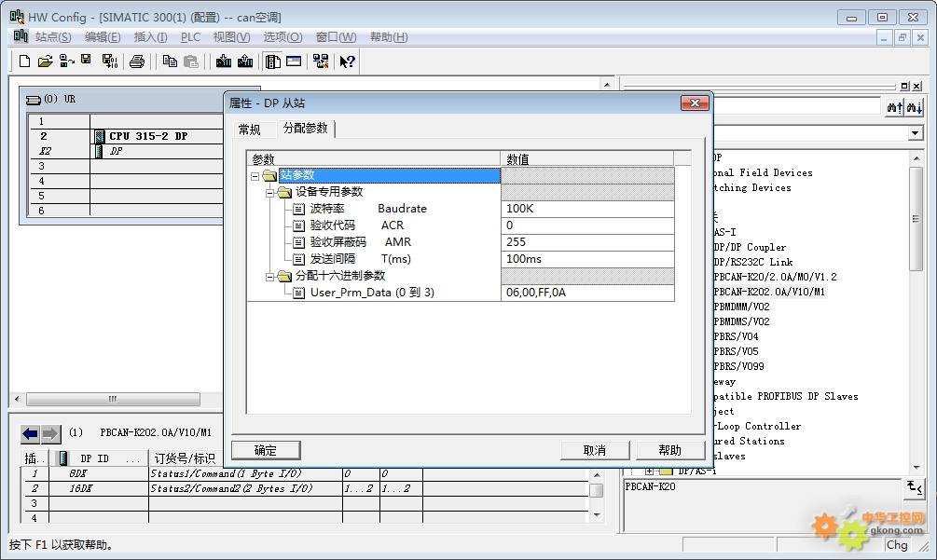Viewport: 937px width, 560px height.
Task: Click the 设备专用参数 folder icon
Action: pos(284,192)
